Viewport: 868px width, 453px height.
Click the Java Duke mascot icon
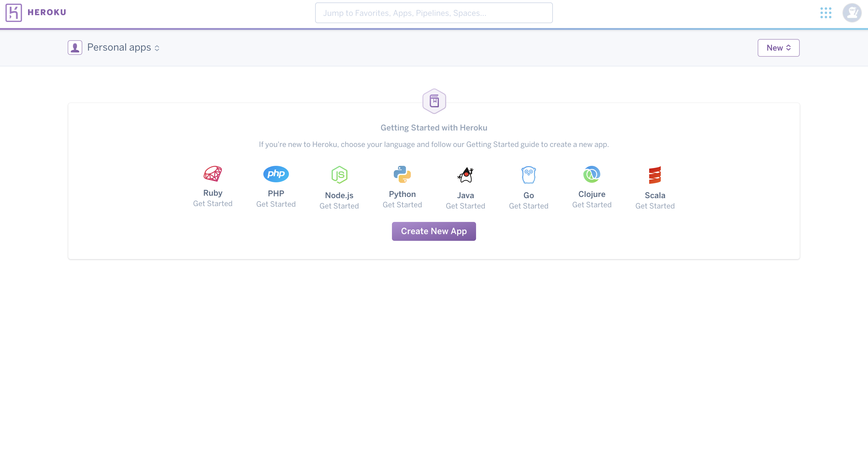pos(465,175)
